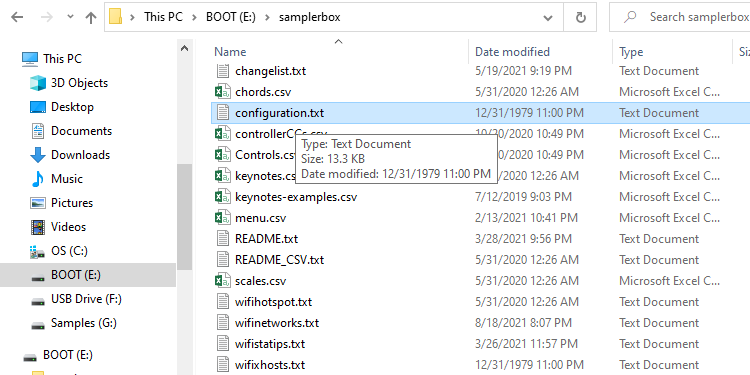Select chords.csv file
The image size is (750, 375).
coord(263,92)
